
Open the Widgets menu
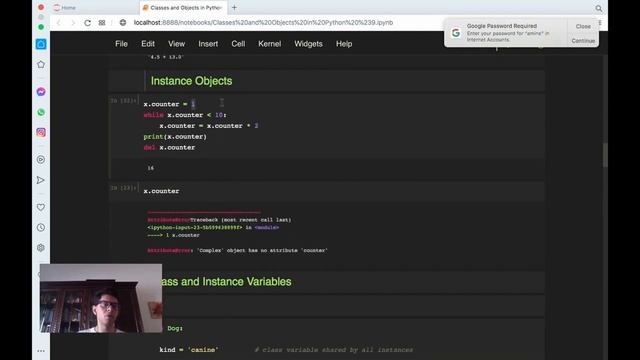click(x=308, y=44)
